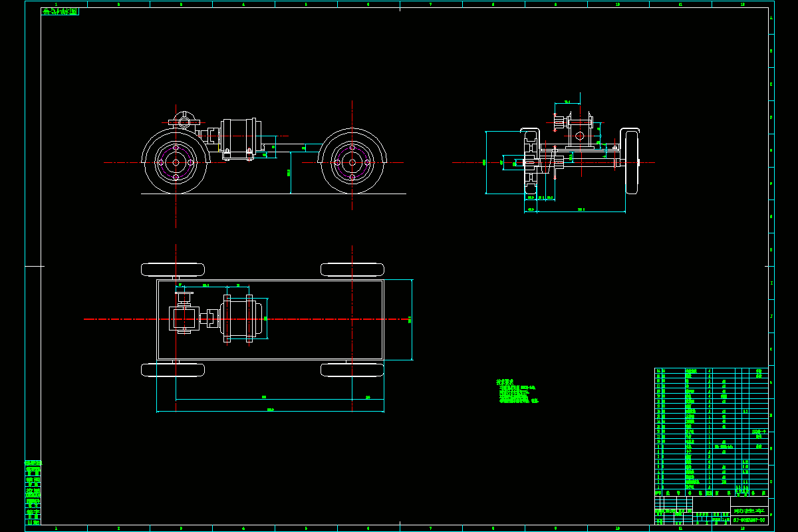Click the motor housing in the side elevation view
This screenshot has width=798, height=532.
[241, 138]
